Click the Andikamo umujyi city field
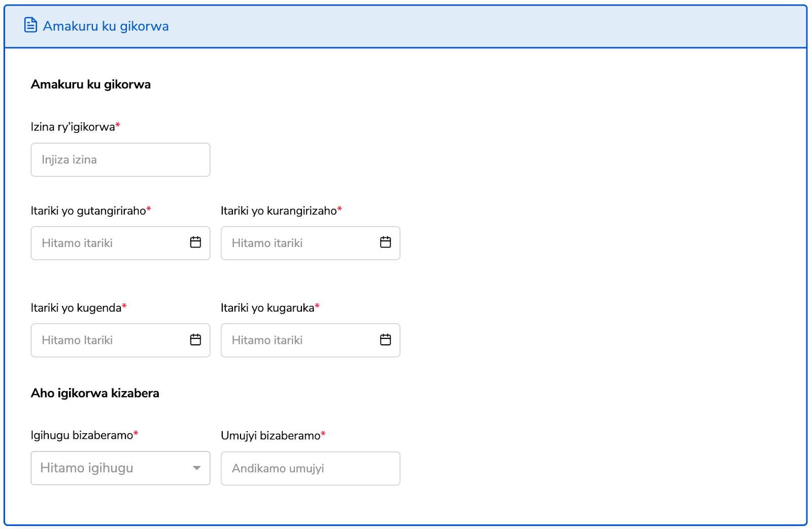This screenshot has height=529, width=812. (x=310, y=469)
